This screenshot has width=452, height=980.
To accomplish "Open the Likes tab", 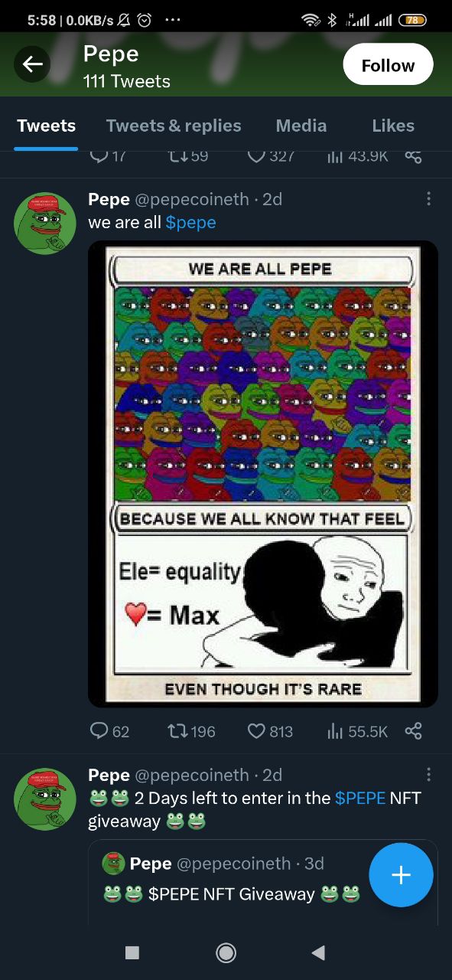I will pyautogui.click(x=393, y=126).
